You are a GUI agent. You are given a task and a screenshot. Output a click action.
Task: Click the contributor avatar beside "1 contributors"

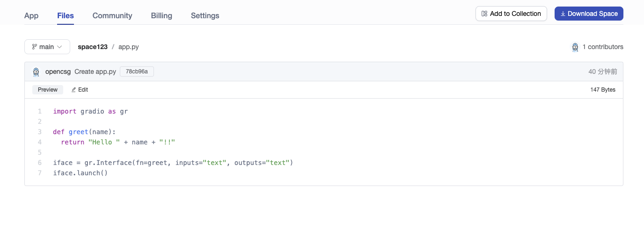(575, 47)
